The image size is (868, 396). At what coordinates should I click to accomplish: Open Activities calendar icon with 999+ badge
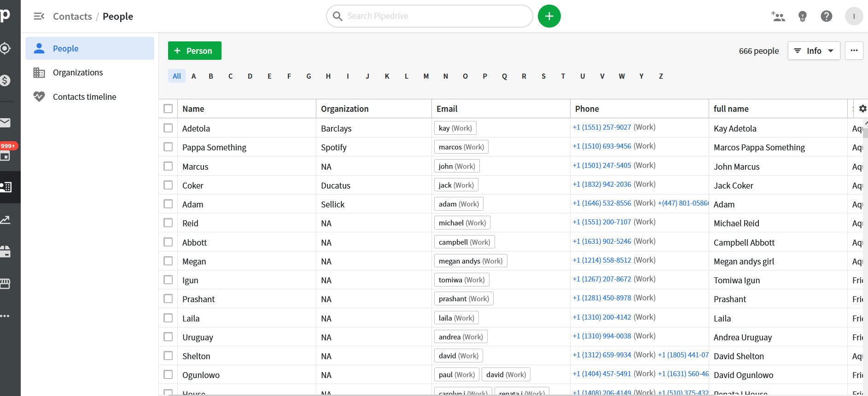[5, 155]
